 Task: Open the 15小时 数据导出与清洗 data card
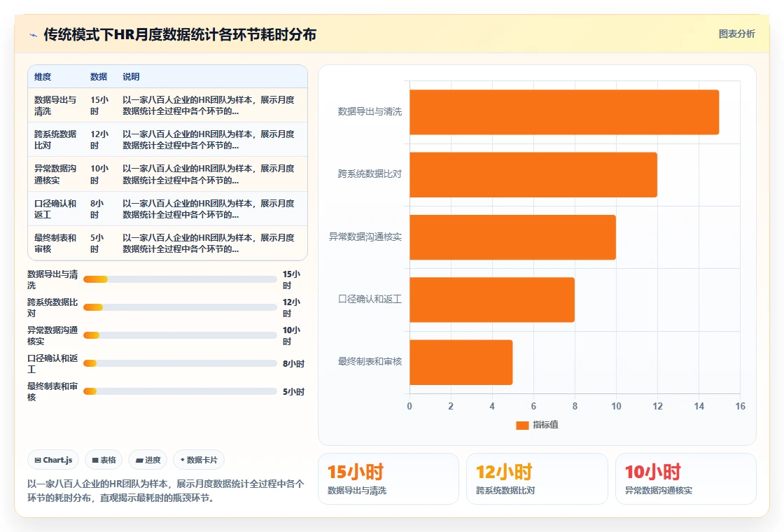coord(388,479)
